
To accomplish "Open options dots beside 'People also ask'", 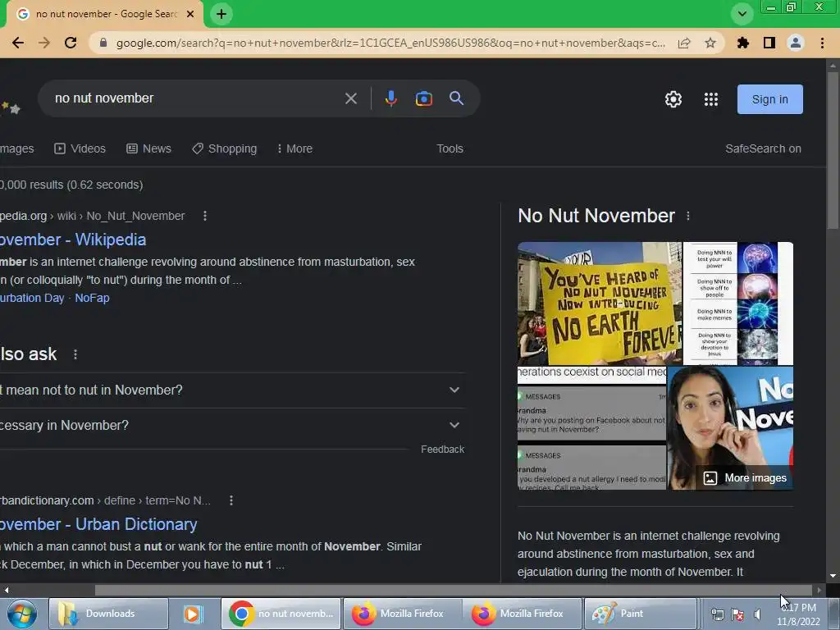I will (x=75, y=354).
